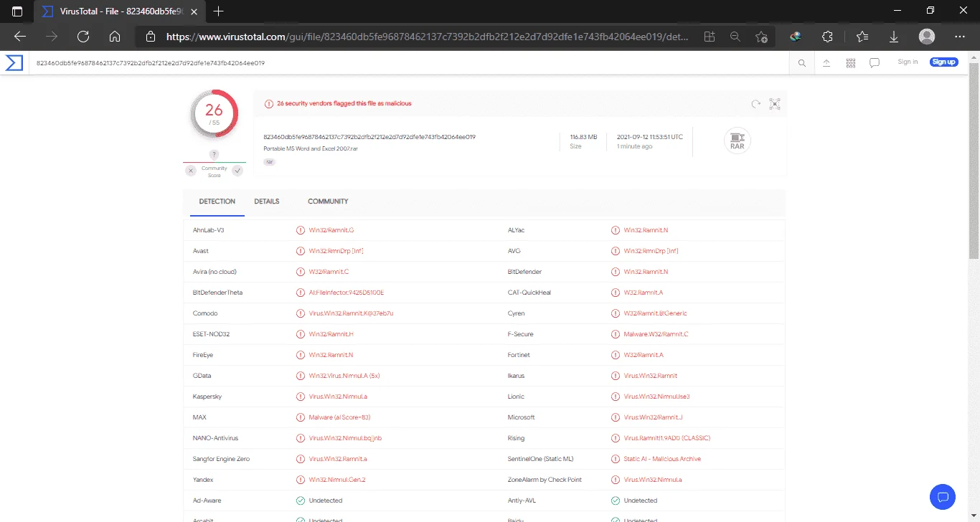This screenshot has height=522, width=980.
Task: Click Rising result Virus.Ramnit!1.9AD0 (CLASSIC)
Action: [666, 438]
